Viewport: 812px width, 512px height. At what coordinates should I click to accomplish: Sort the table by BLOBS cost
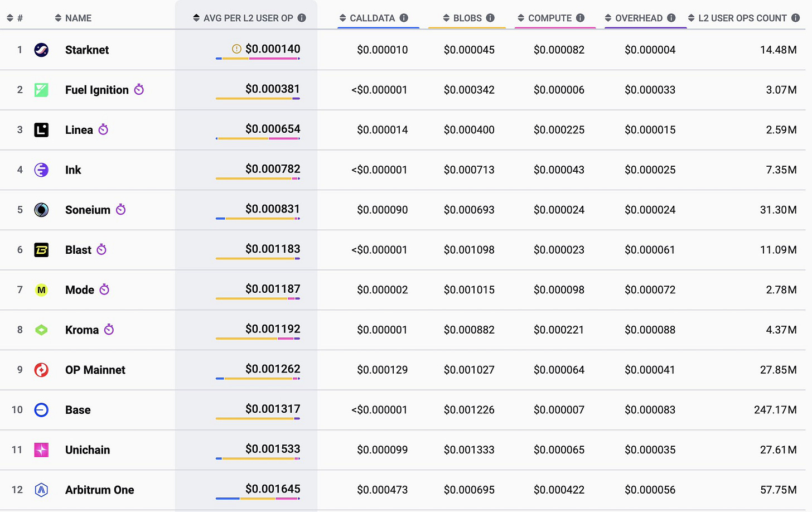[462, 18]
